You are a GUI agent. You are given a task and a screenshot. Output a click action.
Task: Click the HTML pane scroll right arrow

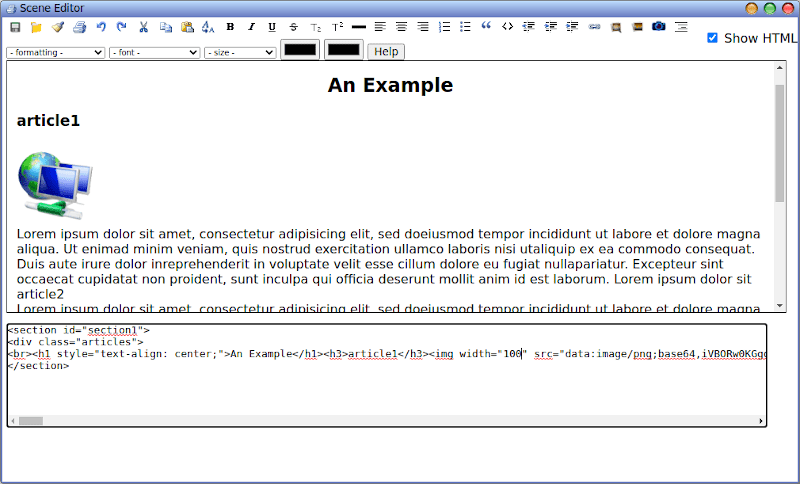click(x=761, y=421)
